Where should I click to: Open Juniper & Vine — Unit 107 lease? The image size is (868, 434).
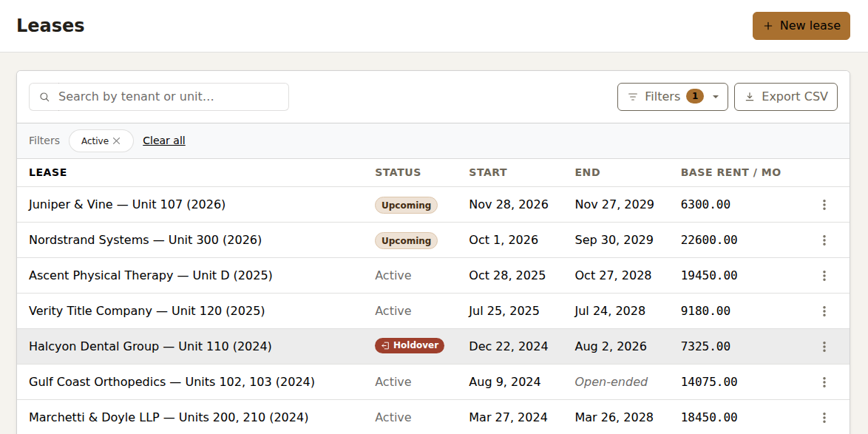(x=127, y=205)
